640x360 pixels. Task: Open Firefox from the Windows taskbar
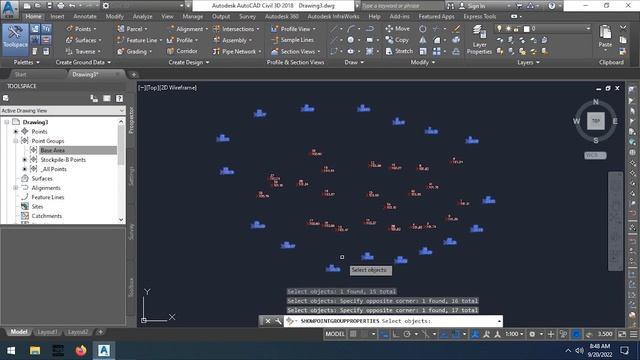81,351
